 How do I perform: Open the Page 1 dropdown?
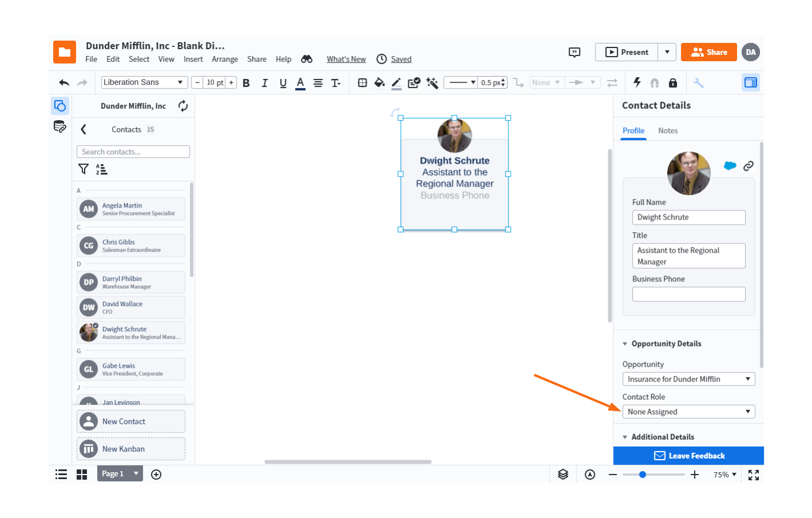pyautogui.click(x=120, y=473)
